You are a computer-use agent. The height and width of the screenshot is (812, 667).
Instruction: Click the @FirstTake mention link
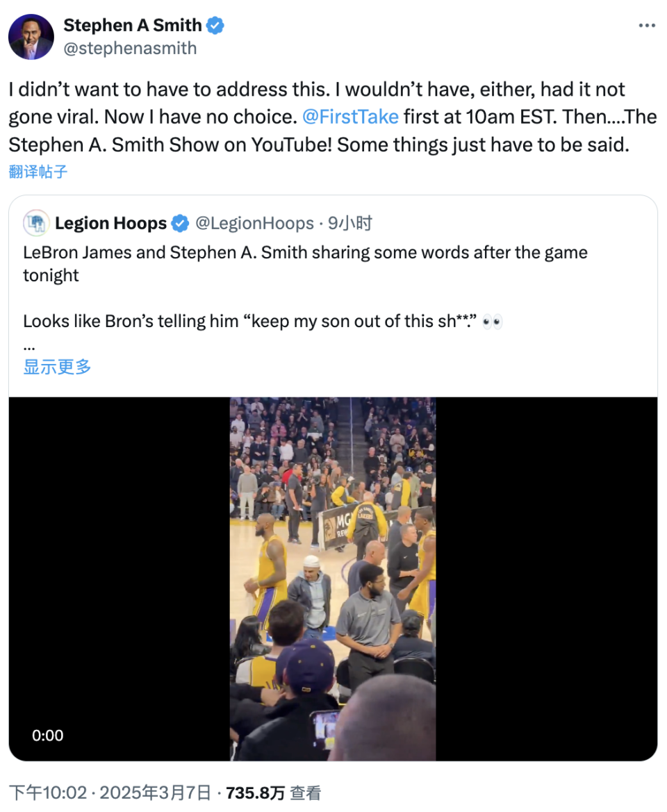pos(350,116)
